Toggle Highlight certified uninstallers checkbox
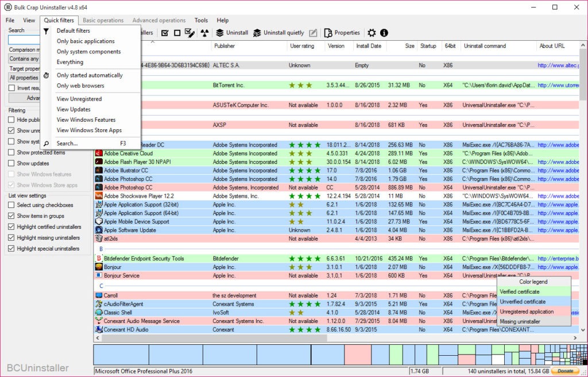Screen dimensions: 588x377 11,227
